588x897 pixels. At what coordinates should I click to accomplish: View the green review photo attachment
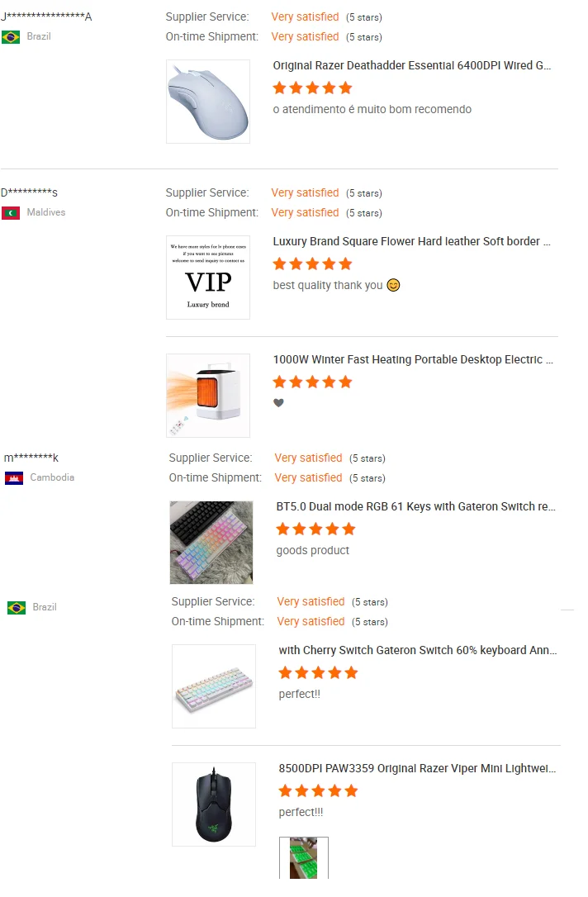pos(304,858)
